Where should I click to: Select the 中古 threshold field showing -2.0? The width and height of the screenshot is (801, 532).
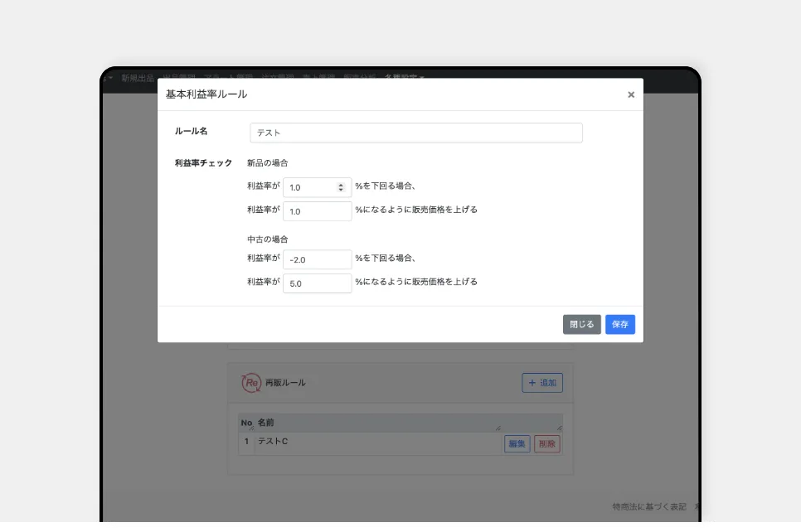point(317,259)
